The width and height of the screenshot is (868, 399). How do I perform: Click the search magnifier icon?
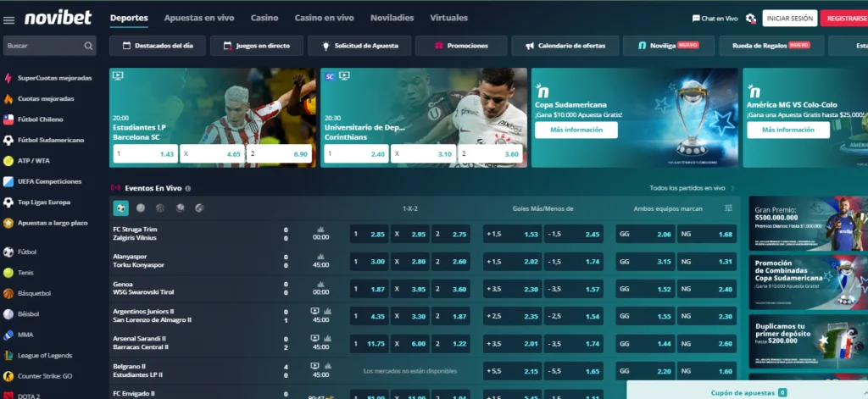tap(88, 46)
